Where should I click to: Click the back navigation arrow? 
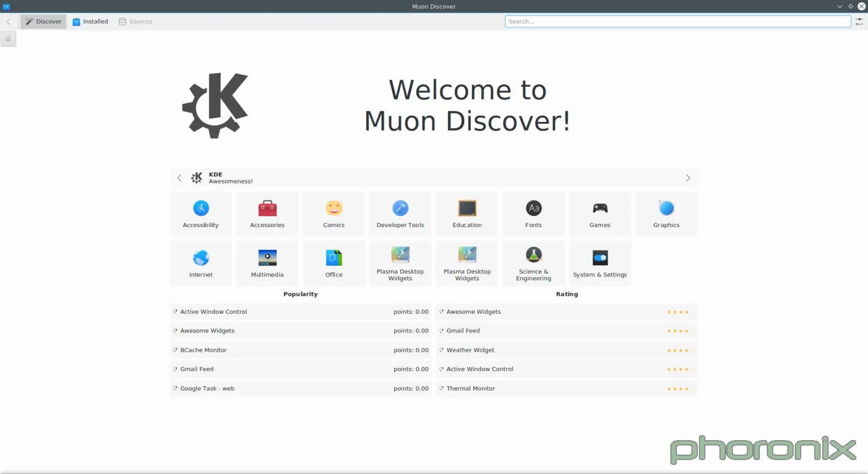[9, 22]
